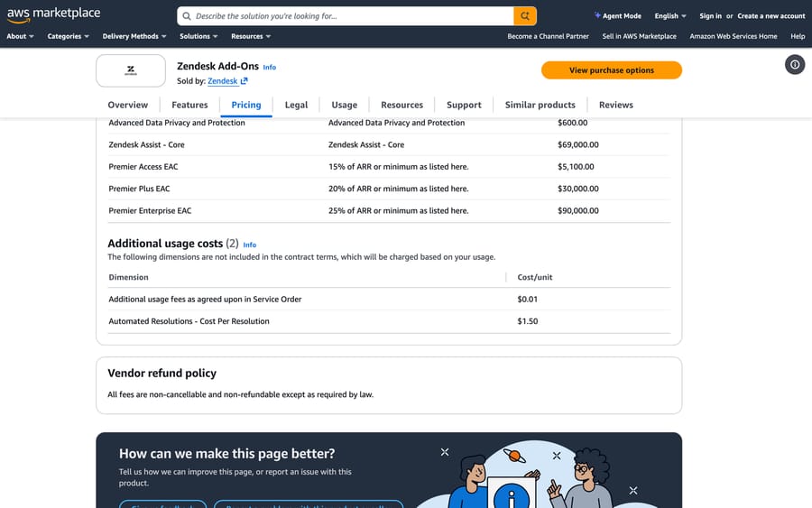Click the Automated Resolutions cost per resolution row
Viewport: 812px width, 508px height.
(x=389, y=321)
